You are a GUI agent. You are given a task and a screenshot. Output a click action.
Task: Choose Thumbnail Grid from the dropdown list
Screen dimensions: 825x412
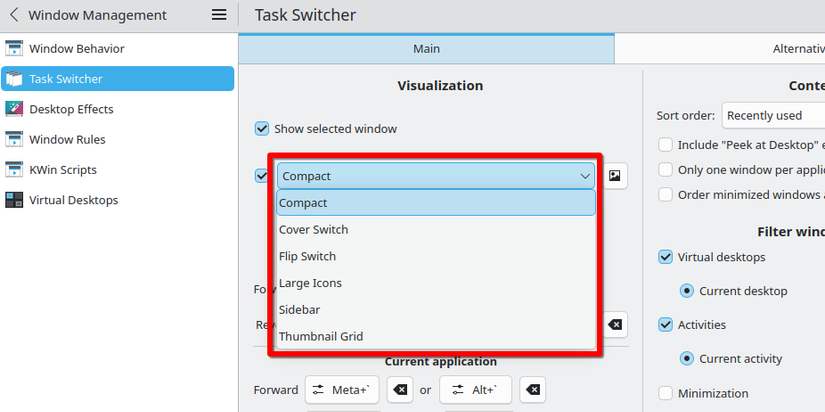[x=321, y=337]
